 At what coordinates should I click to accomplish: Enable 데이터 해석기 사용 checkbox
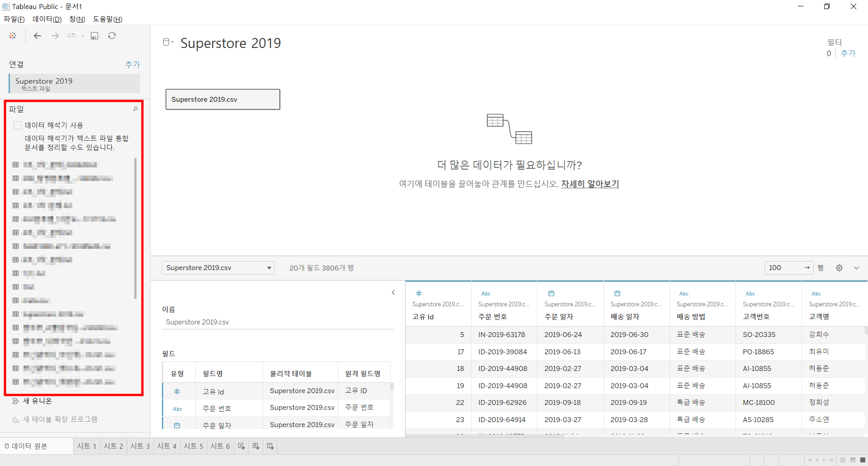pyautogui.click(x=18, y=125)
